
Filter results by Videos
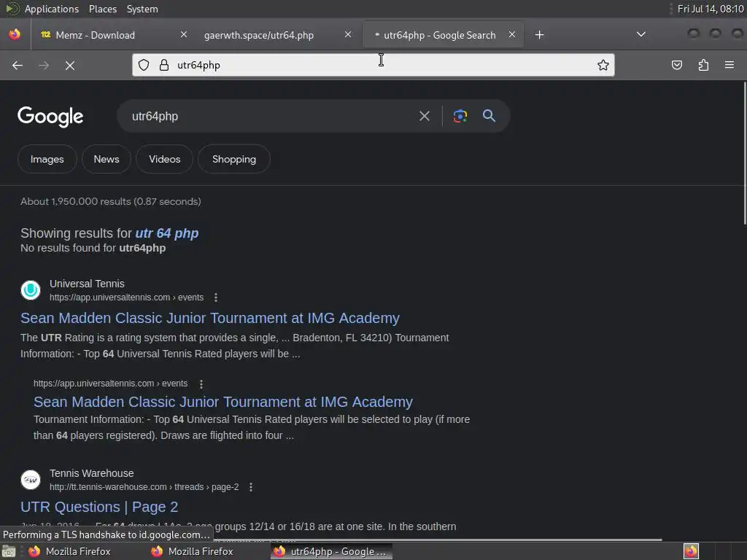[164, 159]
